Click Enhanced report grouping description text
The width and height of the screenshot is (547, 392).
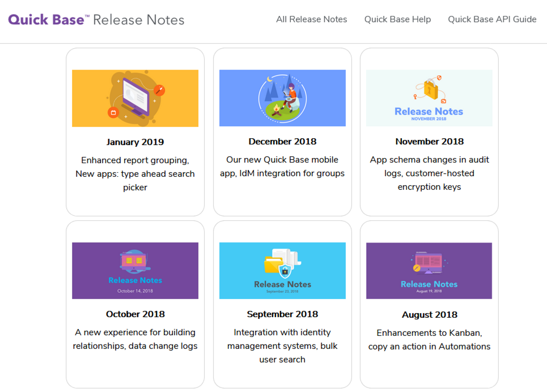click(x=135, y=174)
